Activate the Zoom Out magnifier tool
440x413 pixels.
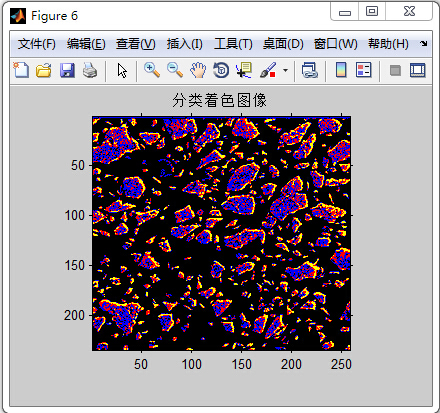click(x=175, y=70)
